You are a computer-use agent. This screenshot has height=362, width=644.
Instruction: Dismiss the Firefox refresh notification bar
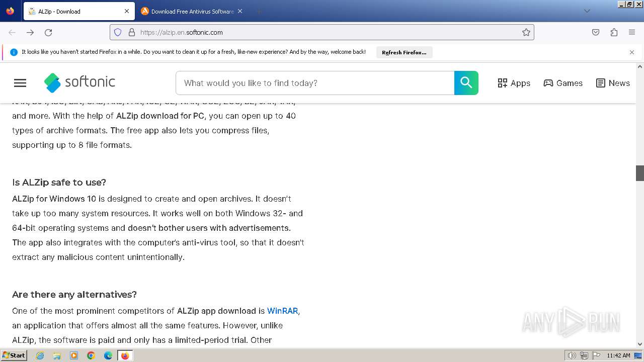(632, 52)
